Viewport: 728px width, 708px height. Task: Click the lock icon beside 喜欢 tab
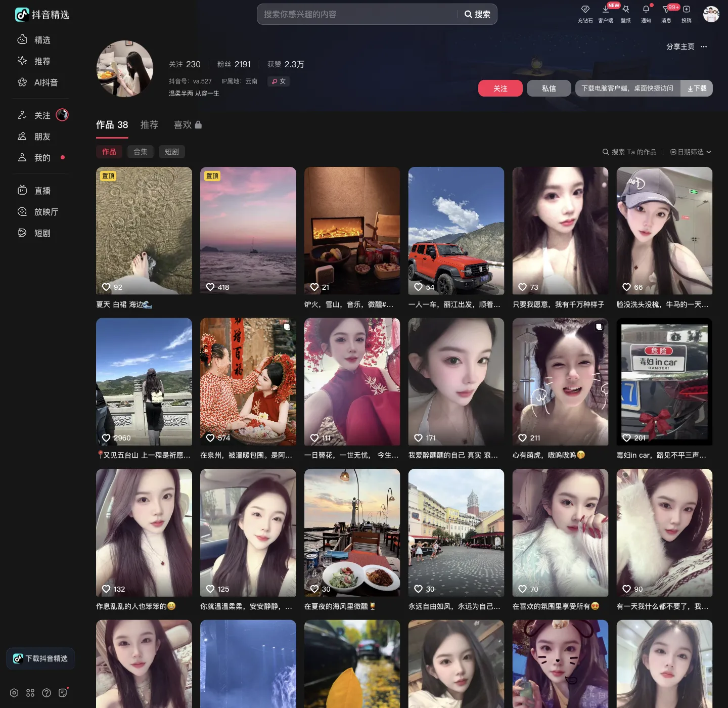point(198,124)
